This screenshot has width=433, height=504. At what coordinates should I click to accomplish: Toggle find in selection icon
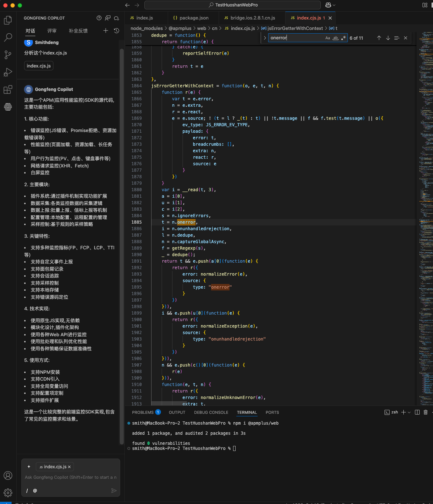[x=397, y=38]
